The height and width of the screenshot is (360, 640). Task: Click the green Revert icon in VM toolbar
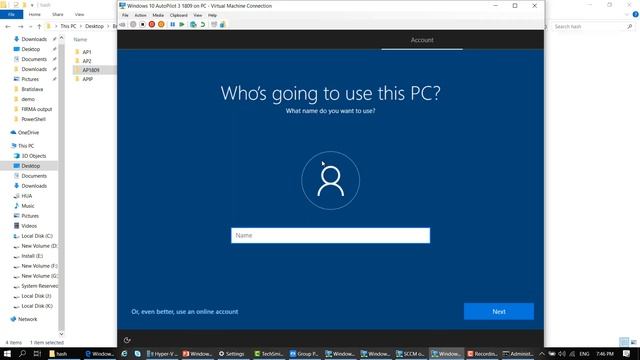[x=203, y=24]
